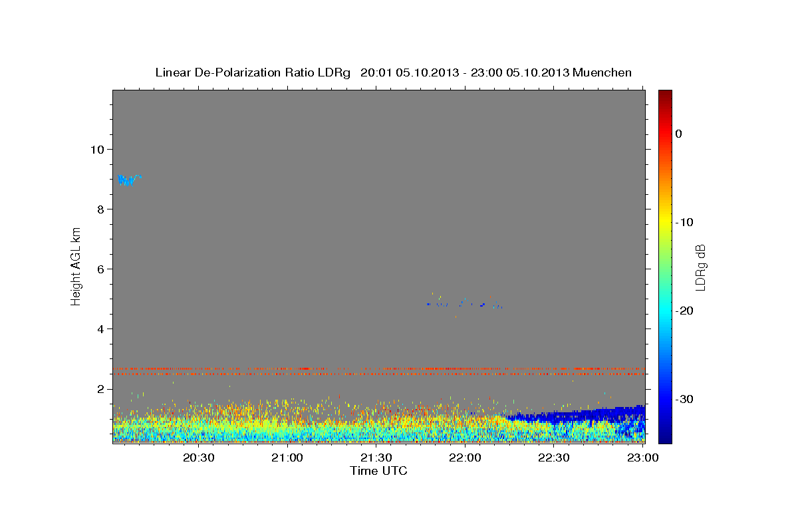Click the 'Height AGL km' axis label
Image resolution: width=798 pixels, height=532 pixels.
[x=76, y=267]
